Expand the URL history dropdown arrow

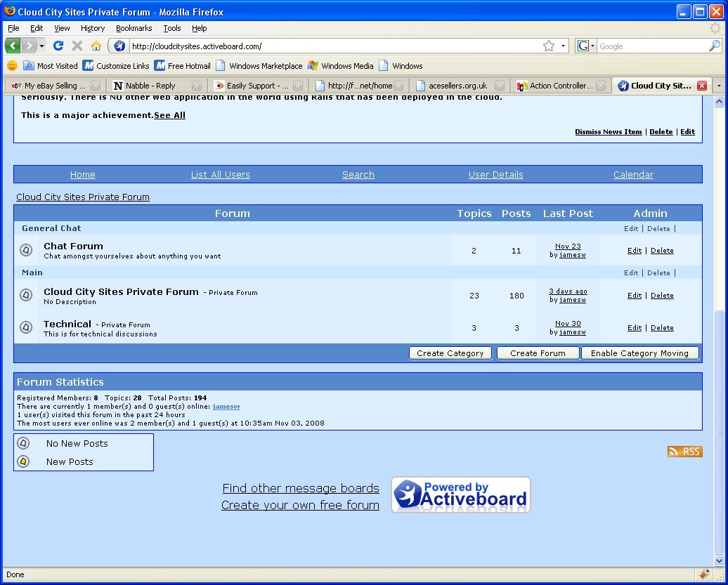click(x=563, y=46)
